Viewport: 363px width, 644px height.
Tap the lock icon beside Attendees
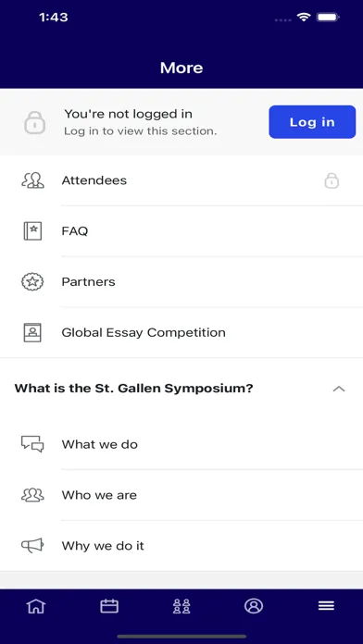332,180
